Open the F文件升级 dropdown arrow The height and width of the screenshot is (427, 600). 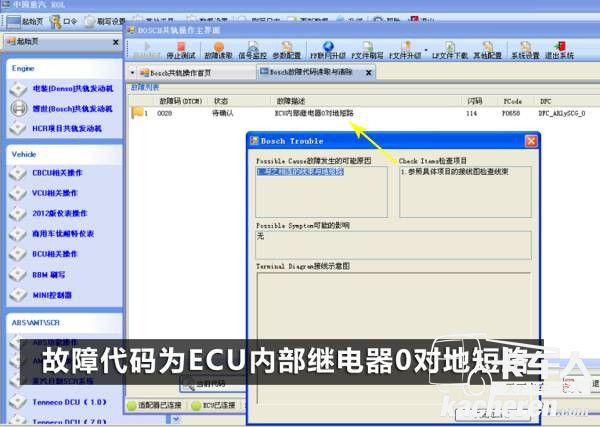(428, 50)
